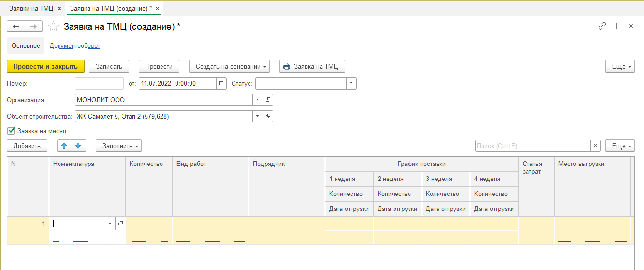Expand Создать на основании menu

[229, 66]
